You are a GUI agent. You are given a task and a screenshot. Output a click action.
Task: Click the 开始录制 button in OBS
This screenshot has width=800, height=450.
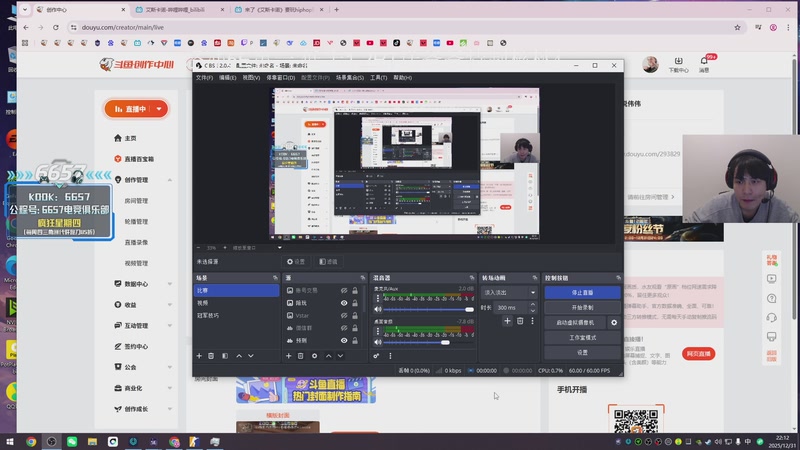tap(582, 308)
